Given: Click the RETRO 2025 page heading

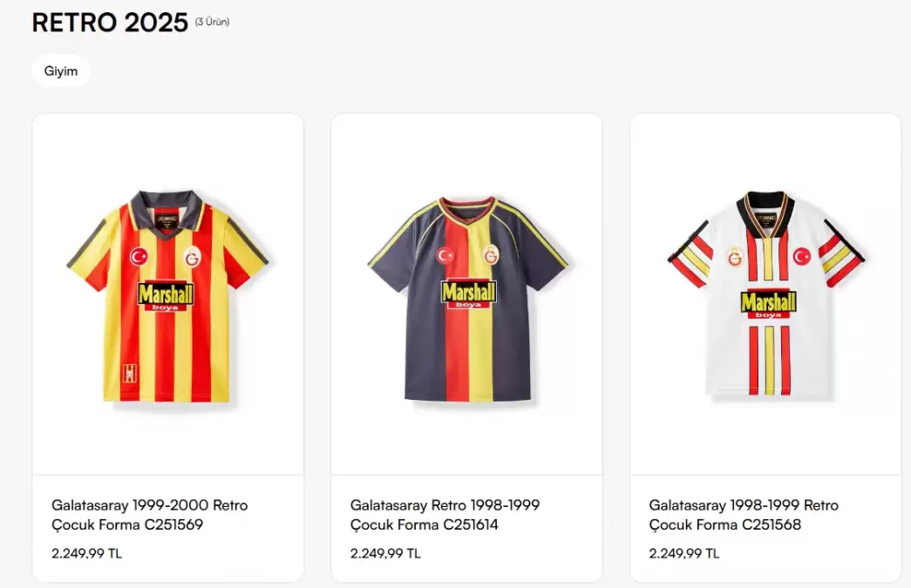Looking at the screenshot, I should 110,23.
